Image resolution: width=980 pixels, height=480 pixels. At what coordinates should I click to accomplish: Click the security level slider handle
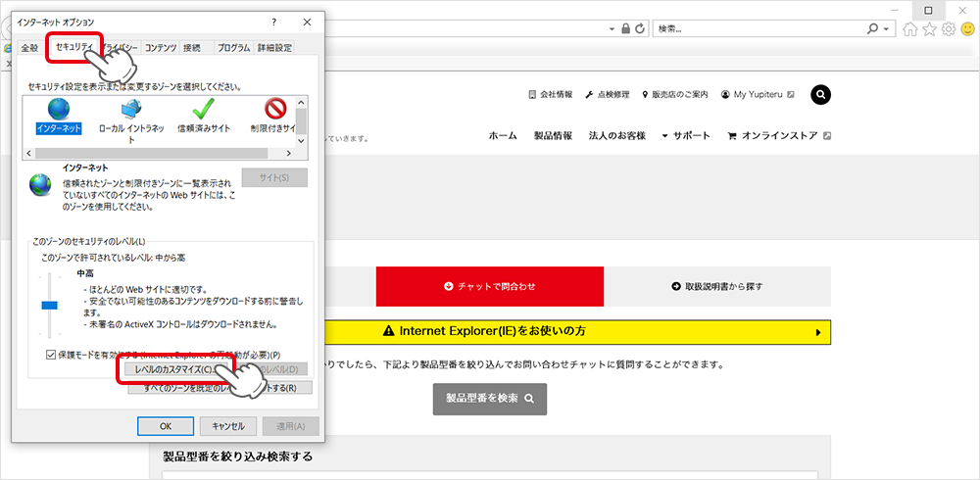(x=49, y=305)
